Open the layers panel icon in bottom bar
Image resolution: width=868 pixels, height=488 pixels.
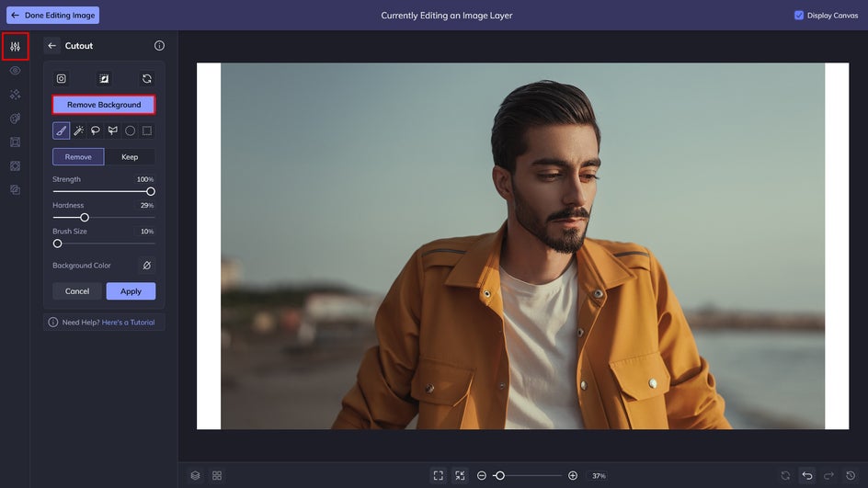[196, 476]
